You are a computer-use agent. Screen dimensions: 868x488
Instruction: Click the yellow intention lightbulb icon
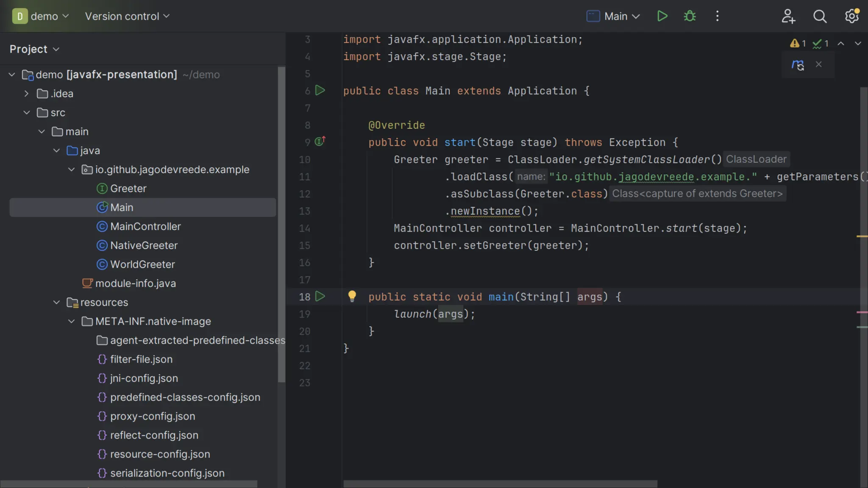[352, 296]
